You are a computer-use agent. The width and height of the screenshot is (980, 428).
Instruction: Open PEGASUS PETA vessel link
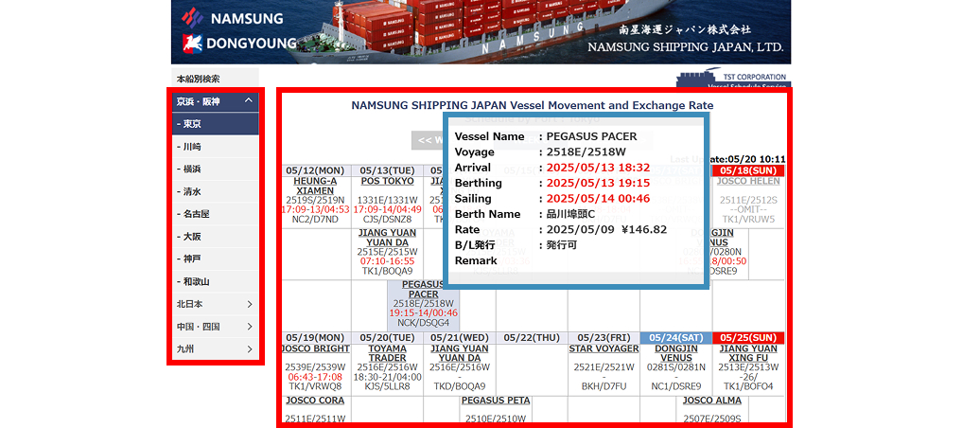tap(497, 401)
